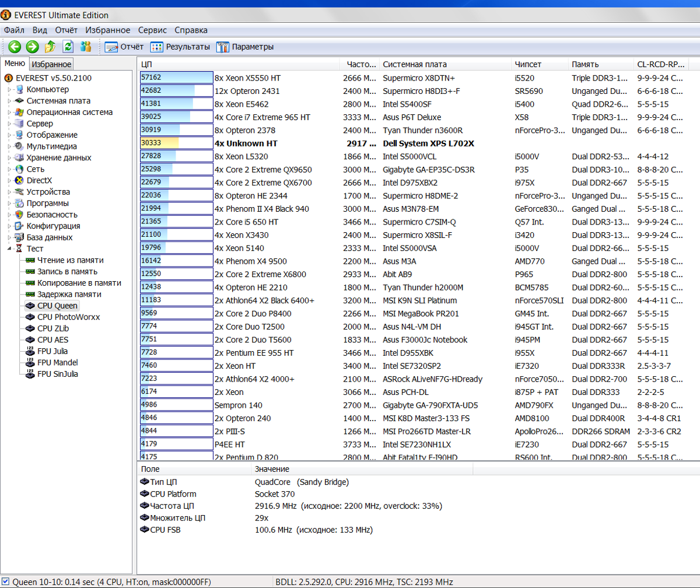Select the Чтение из памяти benchmark icon
This screenshot has height=588, width=700.
click(x=30, y=260)
